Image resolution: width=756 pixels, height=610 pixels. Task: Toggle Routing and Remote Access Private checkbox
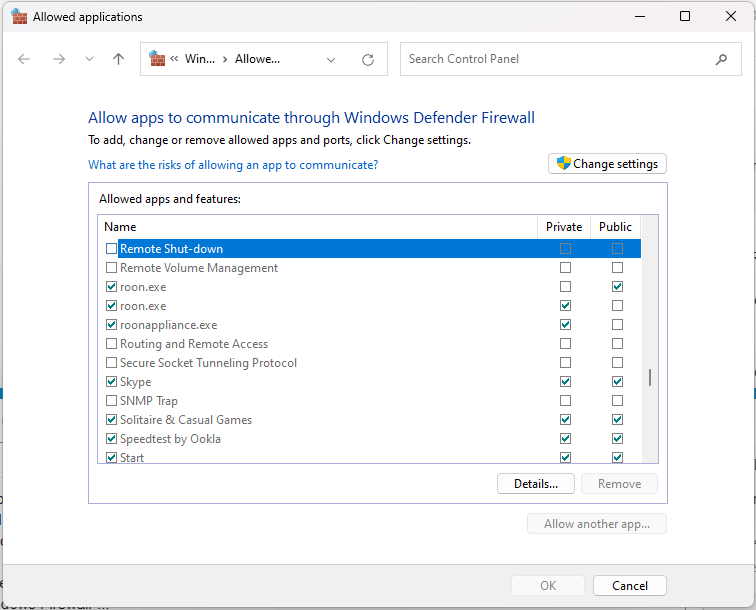566,343
